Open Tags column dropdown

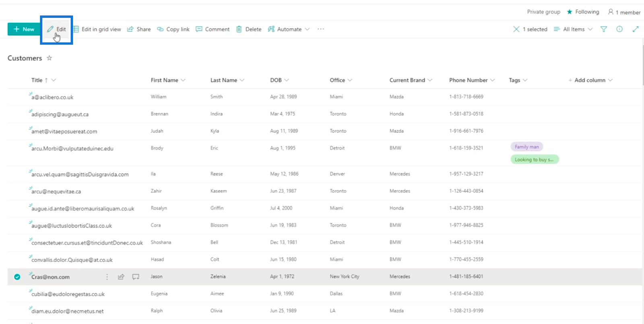[x=525, y=80]
